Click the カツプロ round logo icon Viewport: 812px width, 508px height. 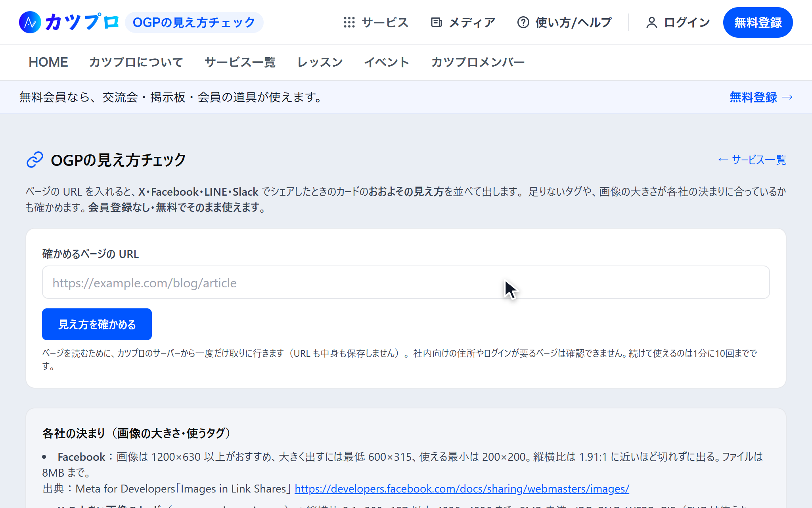(30, 22)
